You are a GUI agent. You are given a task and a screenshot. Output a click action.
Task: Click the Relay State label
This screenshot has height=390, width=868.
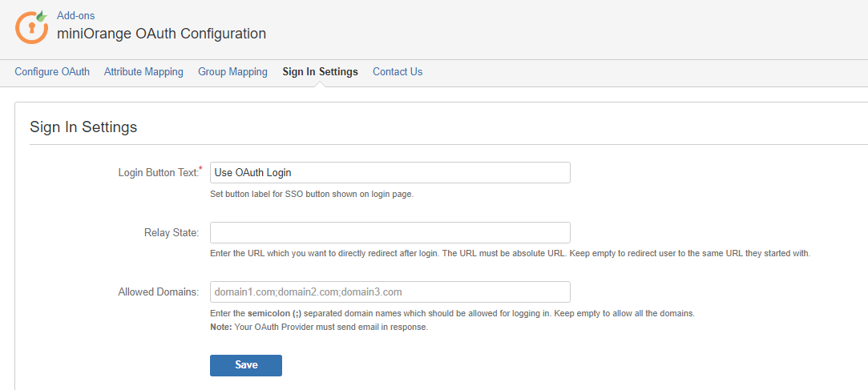tap(171, 233)
